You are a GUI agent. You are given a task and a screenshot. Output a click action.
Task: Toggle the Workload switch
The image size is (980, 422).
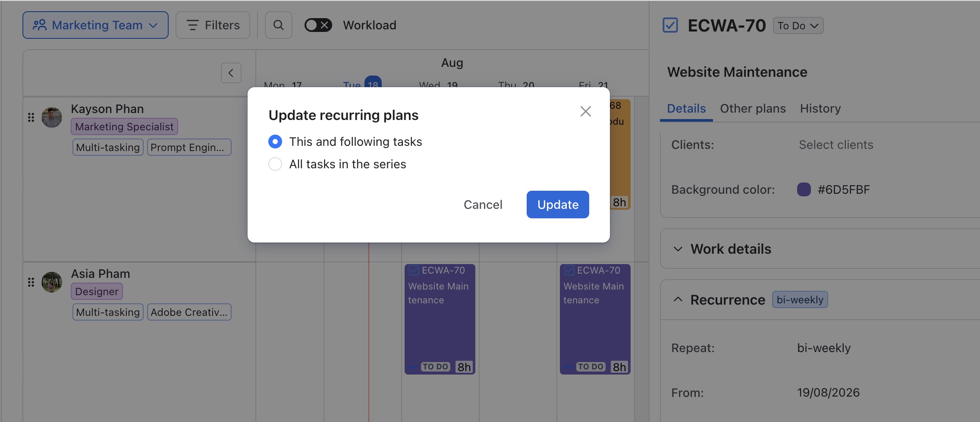point(318,25)
